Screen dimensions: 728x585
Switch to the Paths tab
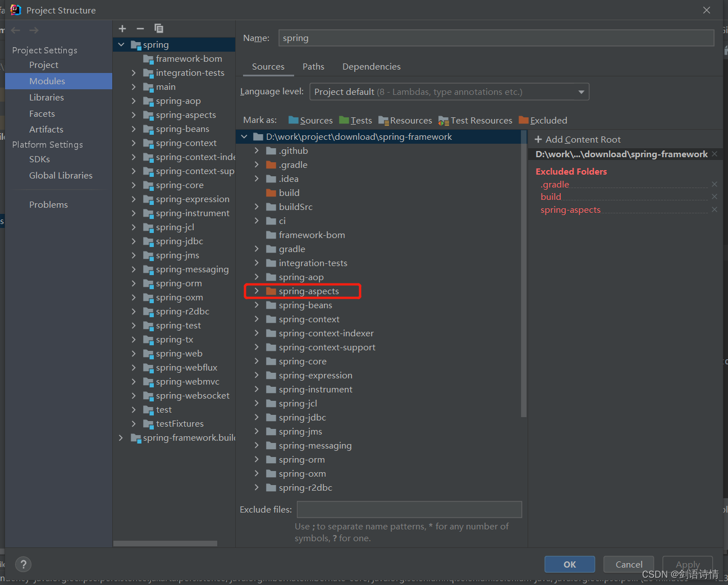313,66
